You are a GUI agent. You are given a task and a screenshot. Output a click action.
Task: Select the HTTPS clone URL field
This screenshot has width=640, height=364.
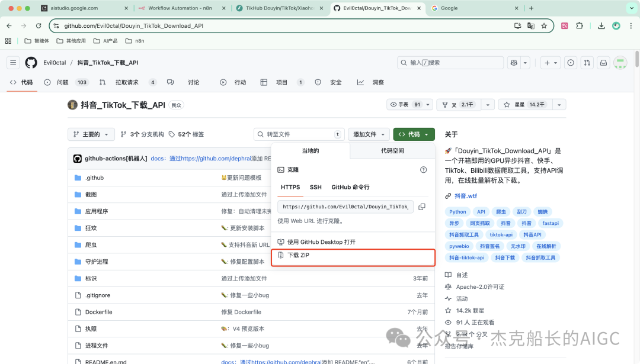tap(345, 207)
